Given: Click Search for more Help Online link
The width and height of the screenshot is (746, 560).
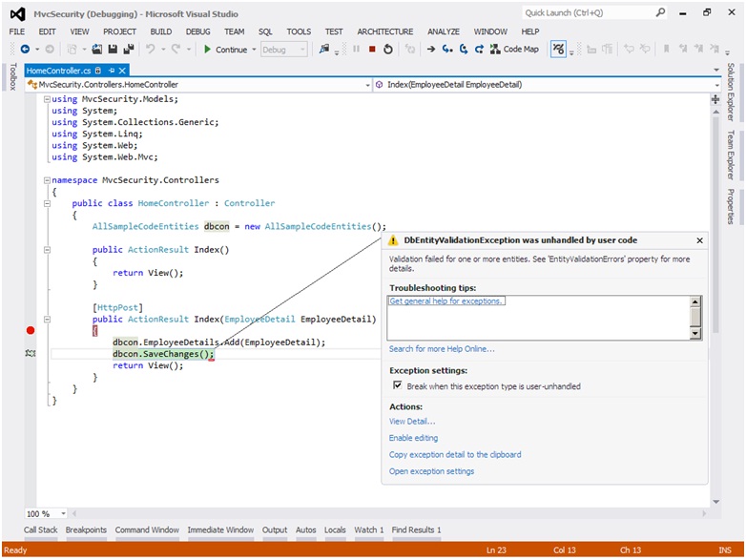Looking at the screenshot, I should pyautogui.click(x=442, y=349).
